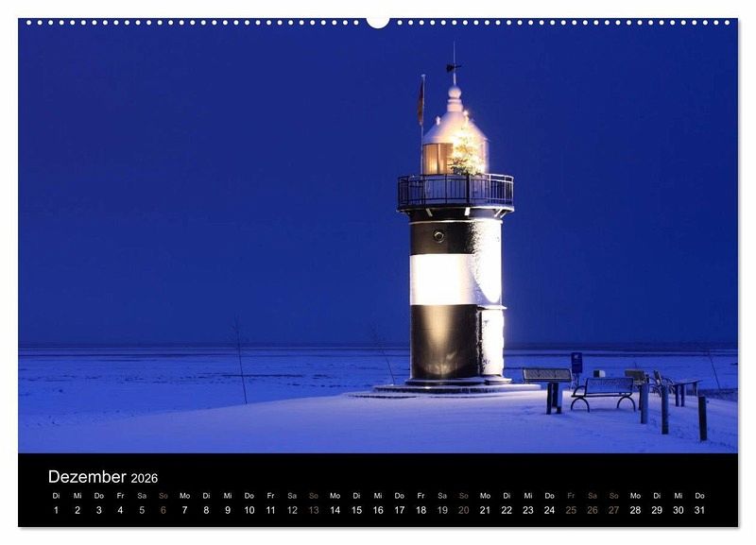Click the calendar hanging notch at top center

[x=378, y=22]
